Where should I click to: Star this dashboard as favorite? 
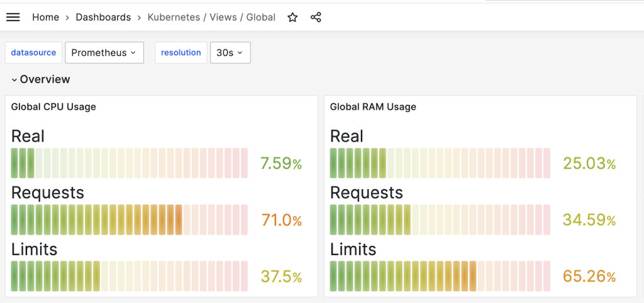click(x=292, y=18)
